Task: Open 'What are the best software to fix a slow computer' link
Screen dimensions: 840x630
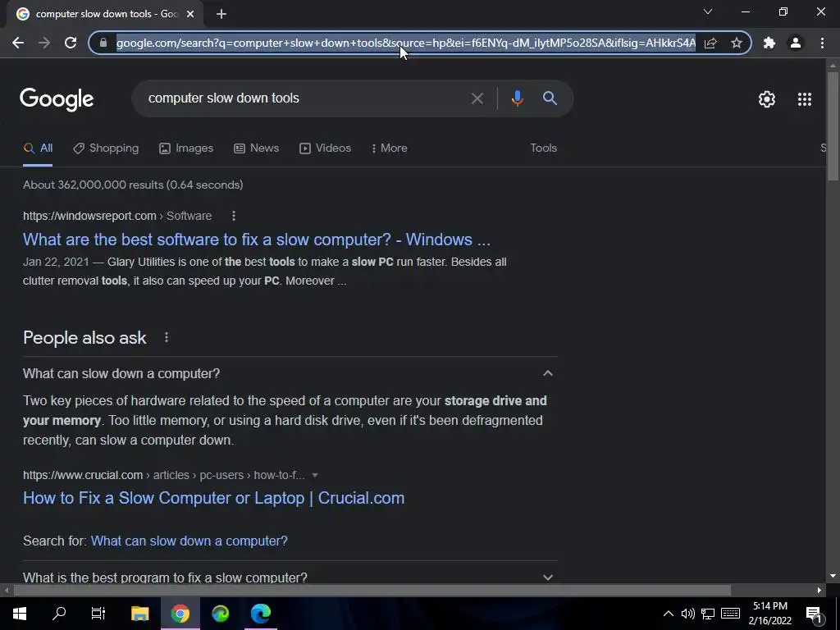Action: coord(257,240)
